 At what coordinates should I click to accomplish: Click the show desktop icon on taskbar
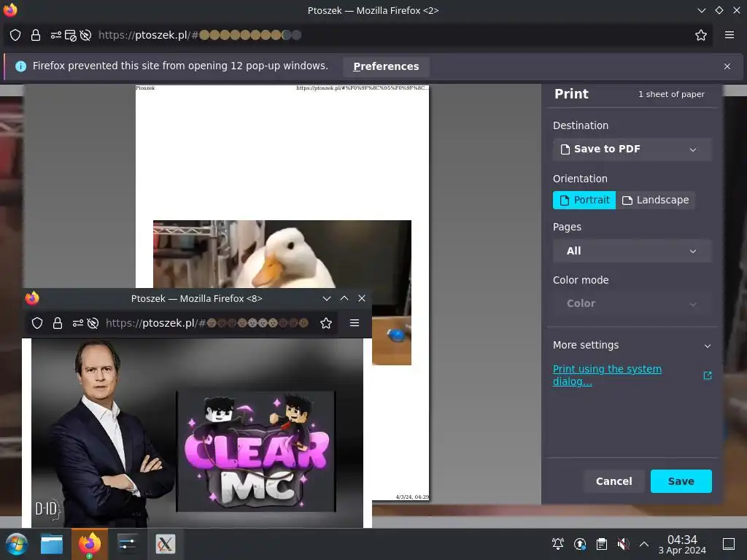729,544
